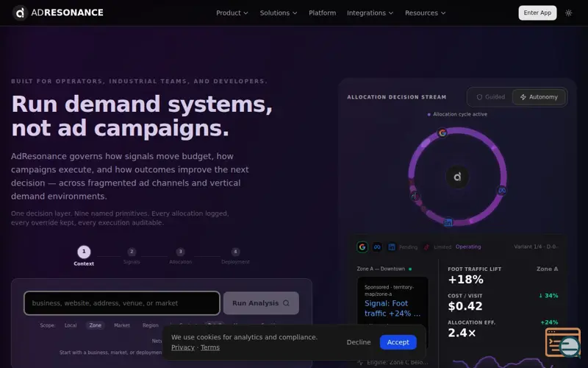Select the TikTok Limited channel icon
The image size is (588, 368).
(x=426, y=247)
